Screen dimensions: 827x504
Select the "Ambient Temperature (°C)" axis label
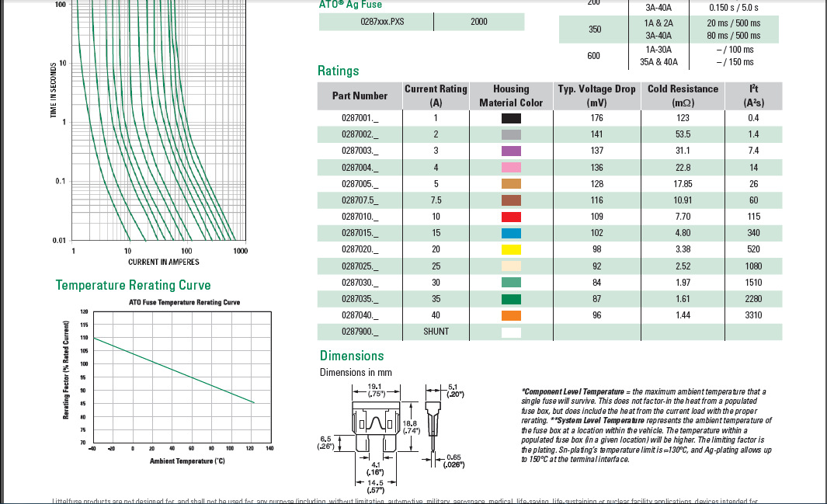pos(187,461)
